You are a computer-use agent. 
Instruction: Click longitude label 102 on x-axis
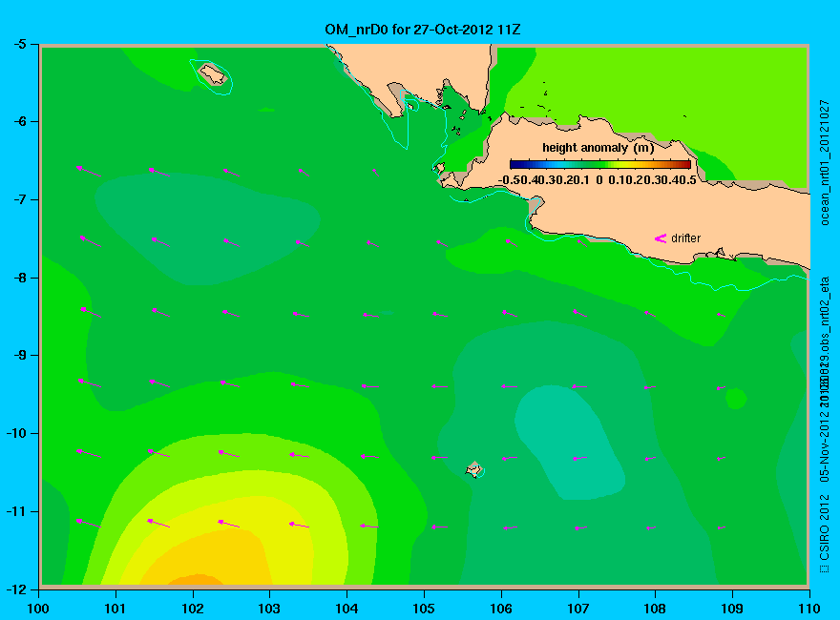[x=192, y=609]
